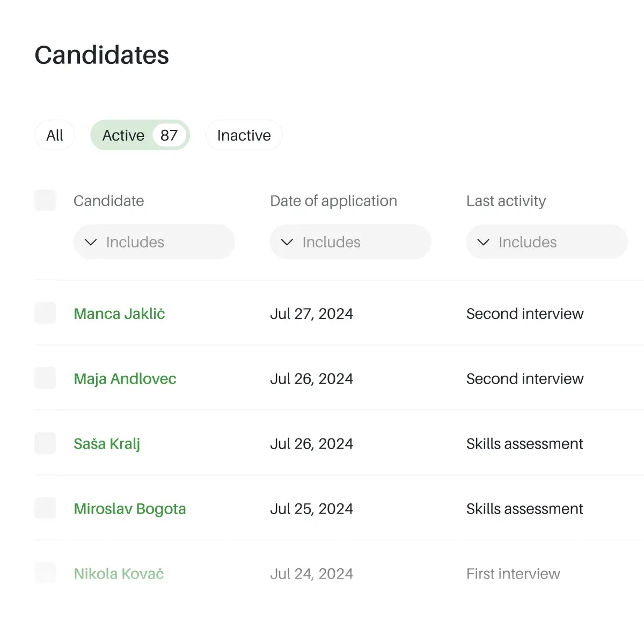Image resolution: width=644 pixels, height=644 pixels.
Task: Show the Inactive candidates tab
Action: (x=244, y=135)
